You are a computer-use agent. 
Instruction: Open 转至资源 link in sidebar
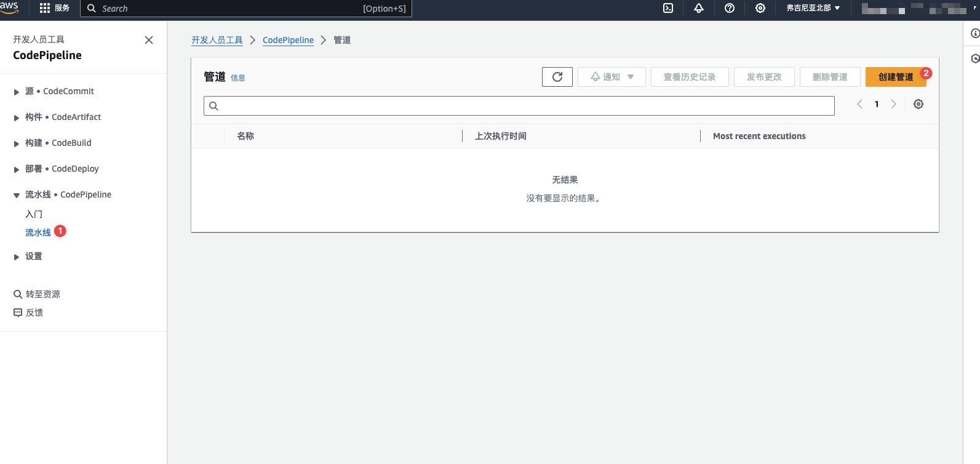coord(43,294)
